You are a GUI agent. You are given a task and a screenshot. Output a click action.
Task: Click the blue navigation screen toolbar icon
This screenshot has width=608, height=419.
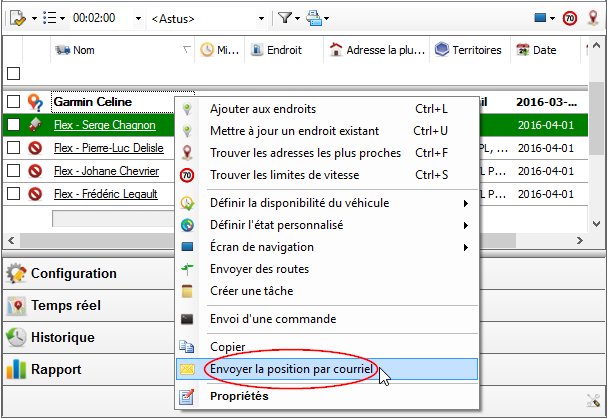539,18
